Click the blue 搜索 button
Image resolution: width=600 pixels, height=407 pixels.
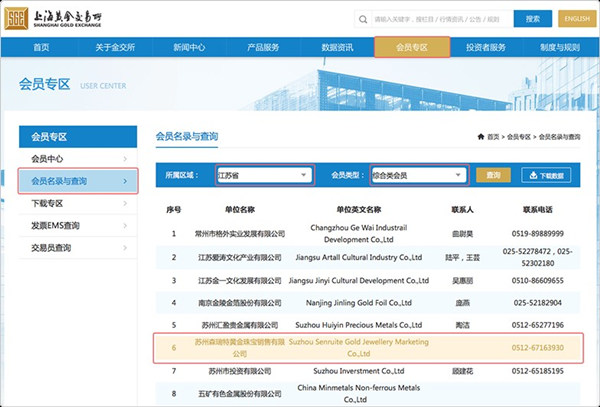point(533,19)
